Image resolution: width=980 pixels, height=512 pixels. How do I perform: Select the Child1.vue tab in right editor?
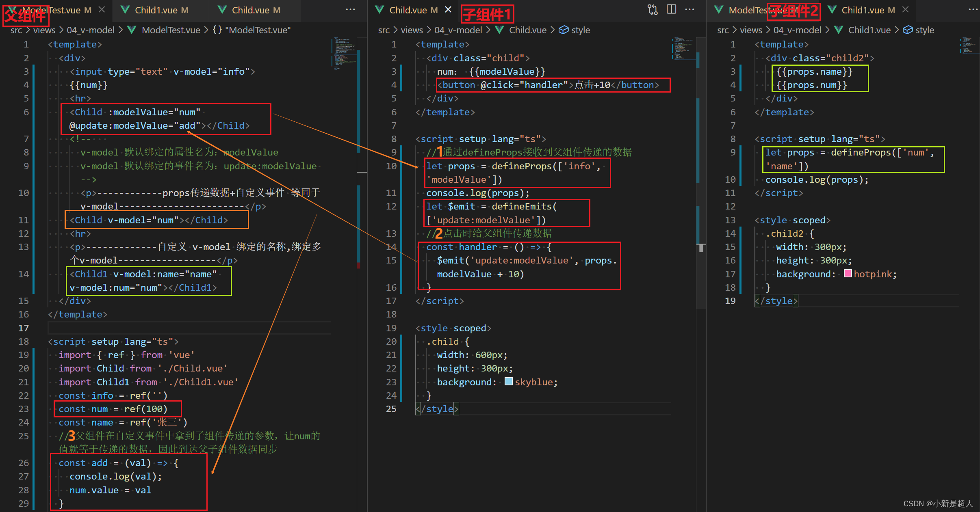pos(868,10)
